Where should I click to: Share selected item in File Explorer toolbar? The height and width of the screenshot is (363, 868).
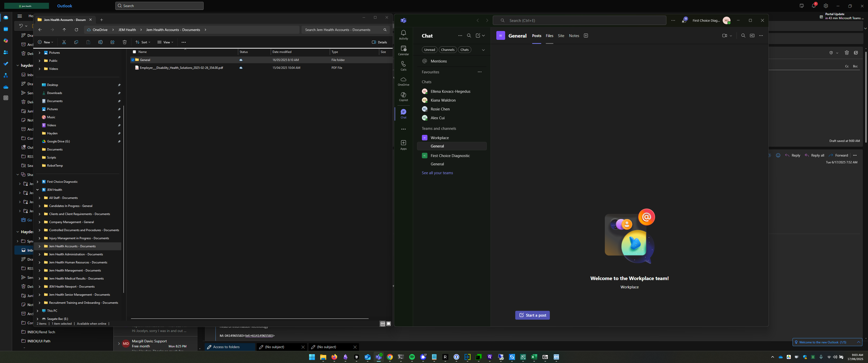click(113, 42)
